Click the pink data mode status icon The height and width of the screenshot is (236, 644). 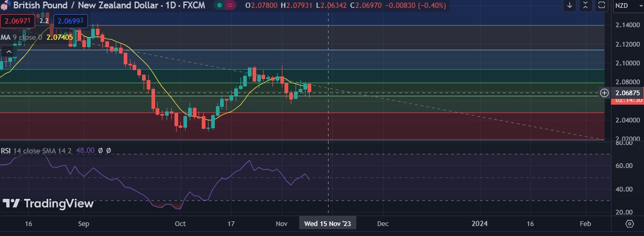[x=230, y=5]
